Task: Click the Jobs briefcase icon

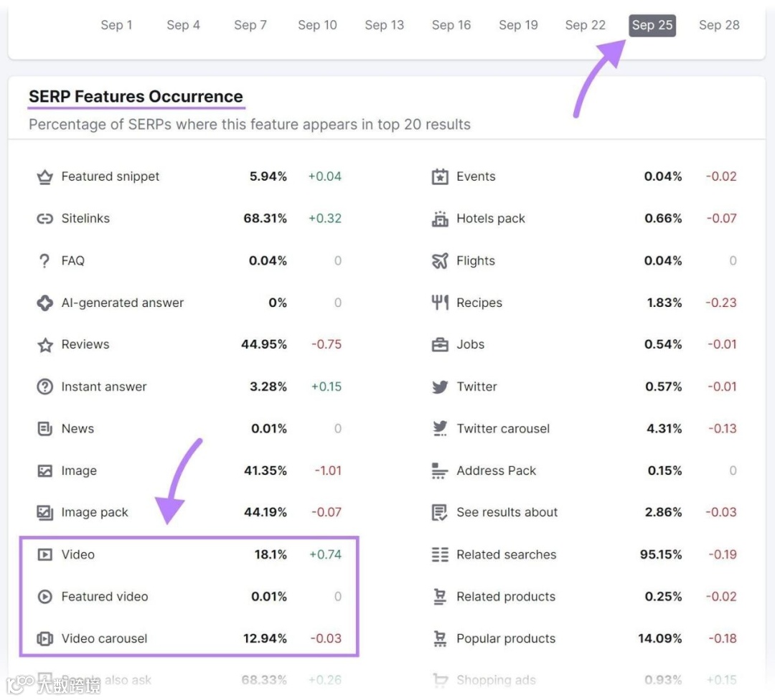Action: pos(440,345)
